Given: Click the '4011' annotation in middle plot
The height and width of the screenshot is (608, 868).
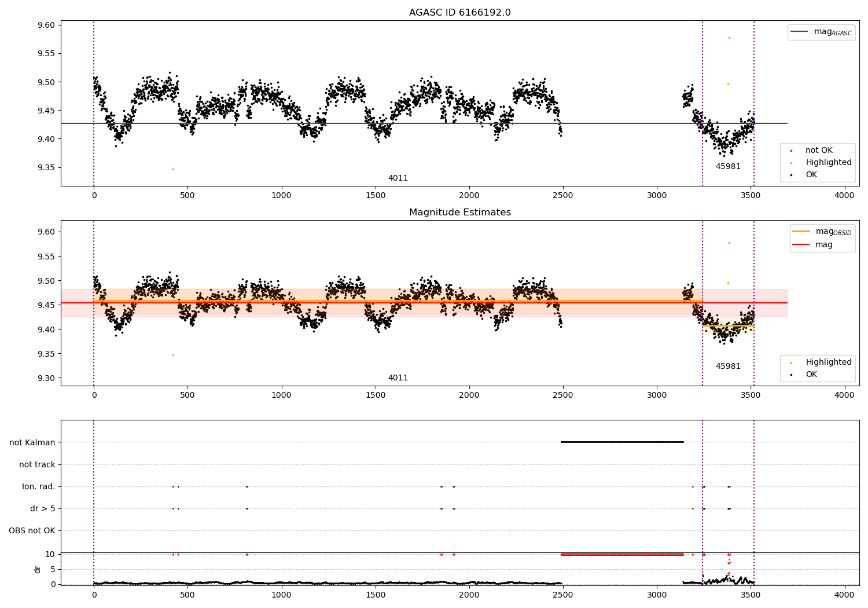Looking at the screenshot, I should click(x=398, y=378).
